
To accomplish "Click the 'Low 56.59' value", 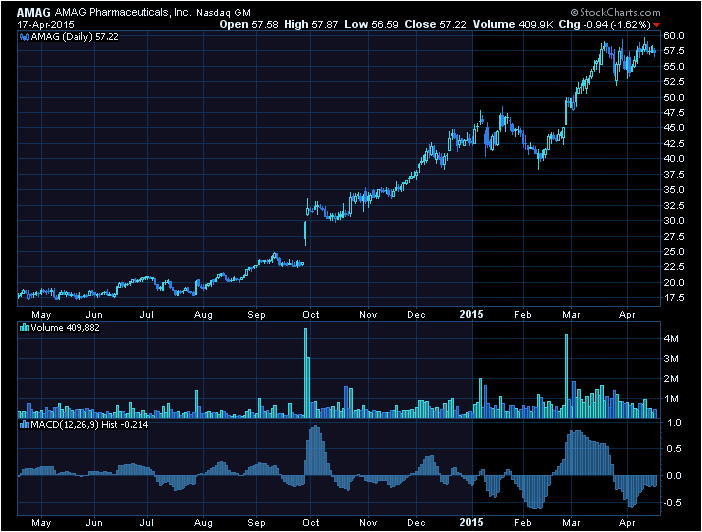I will point(371,25).
